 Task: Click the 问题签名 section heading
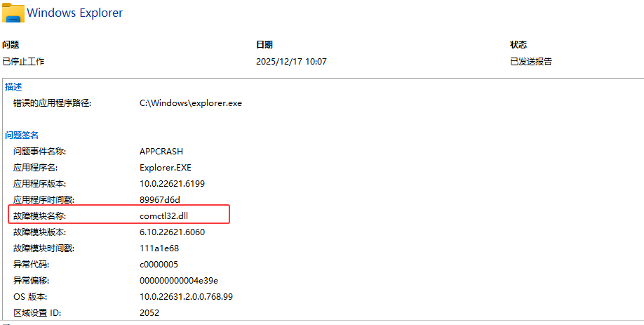pos(22,135)
